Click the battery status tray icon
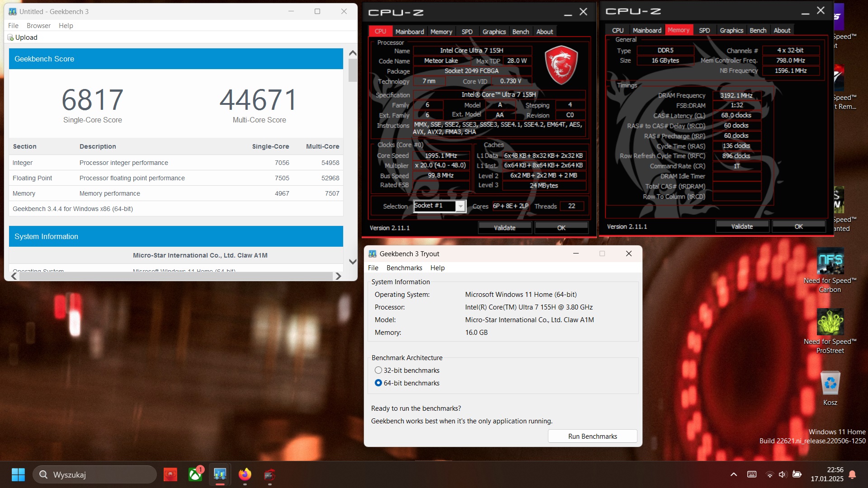This screenshot has height=488, width=868. point(797,474)
